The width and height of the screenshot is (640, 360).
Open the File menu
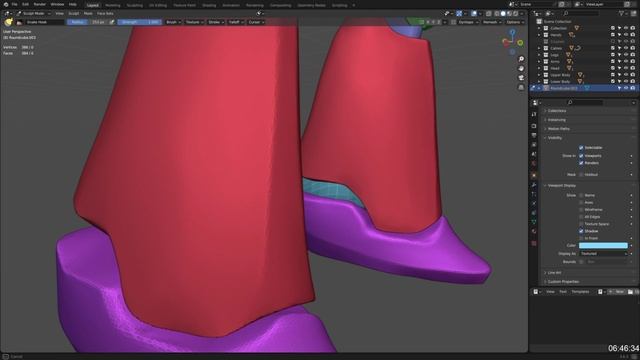coord(15,4)
